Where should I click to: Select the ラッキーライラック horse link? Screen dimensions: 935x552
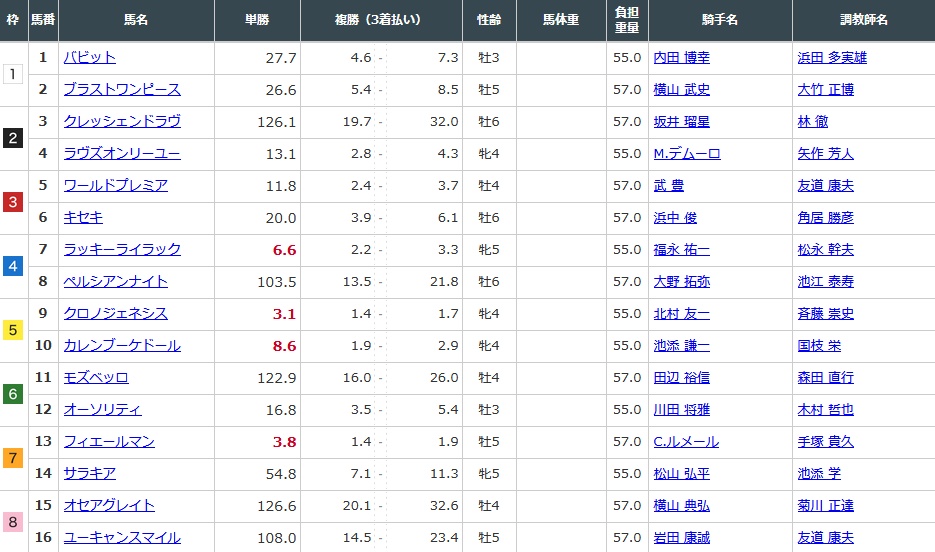(x=121, y=250)
